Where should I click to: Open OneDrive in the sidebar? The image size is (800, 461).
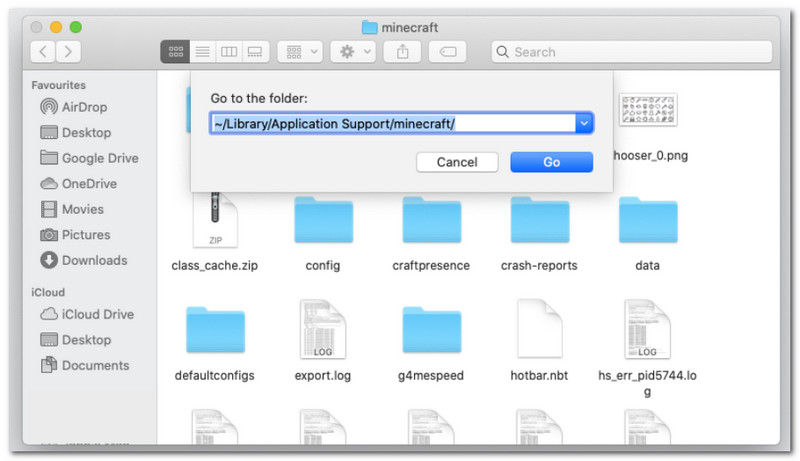(x=79, y=184)
